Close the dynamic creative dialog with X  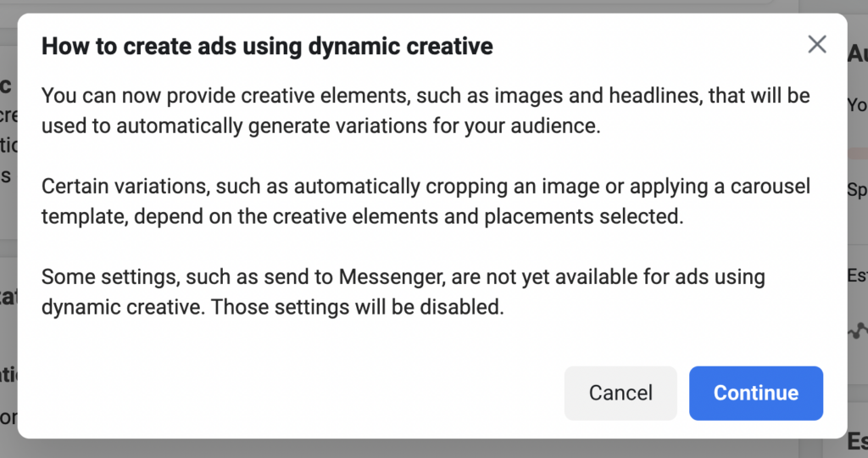click(x=817, y=45)
